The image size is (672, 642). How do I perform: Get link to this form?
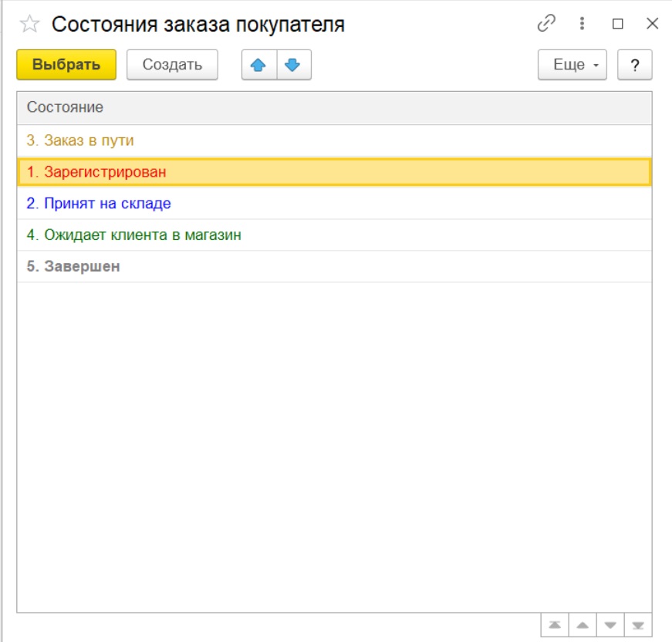546,24
